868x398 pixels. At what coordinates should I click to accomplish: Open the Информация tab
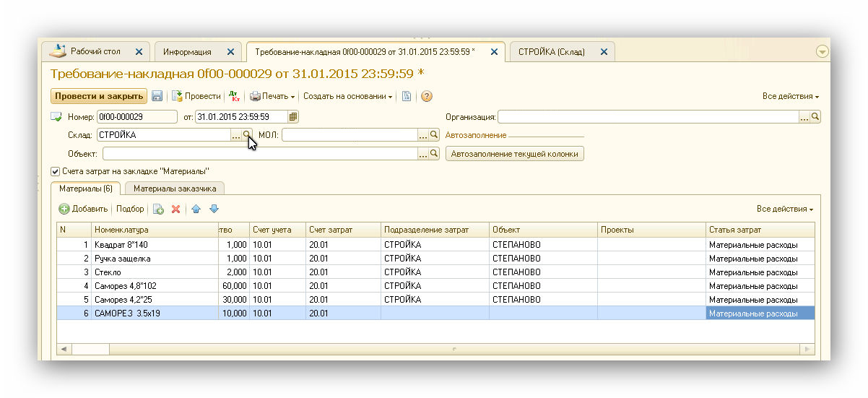(x=187, y=52)
